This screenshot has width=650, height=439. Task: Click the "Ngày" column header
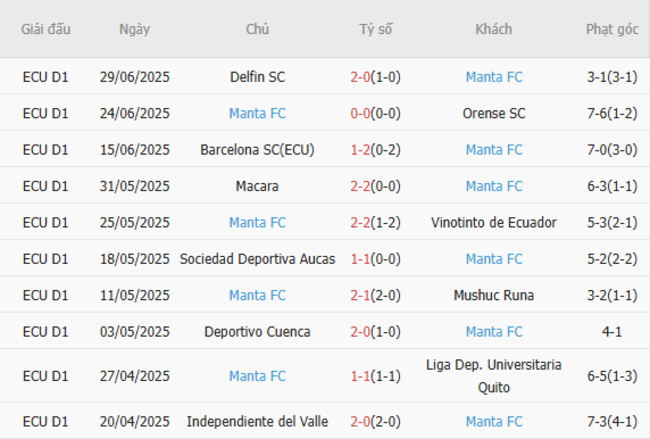point(134,29)
